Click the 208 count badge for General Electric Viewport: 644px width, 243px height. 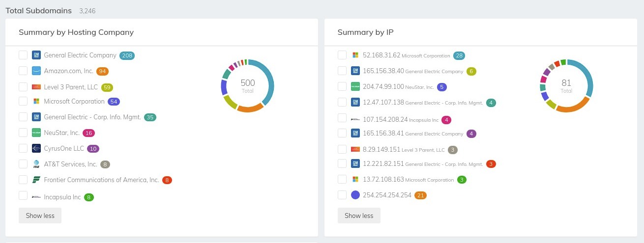[127, 55]
